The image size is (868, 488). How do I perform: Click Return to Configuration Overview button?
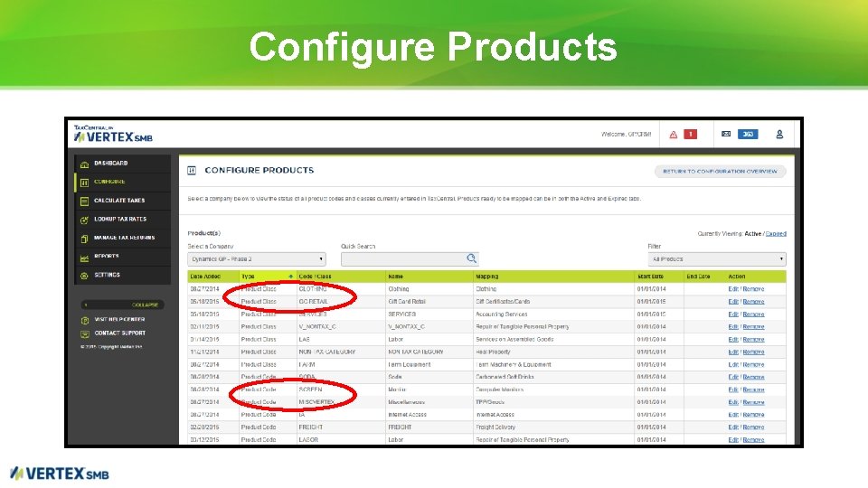[x=721, y=172]
